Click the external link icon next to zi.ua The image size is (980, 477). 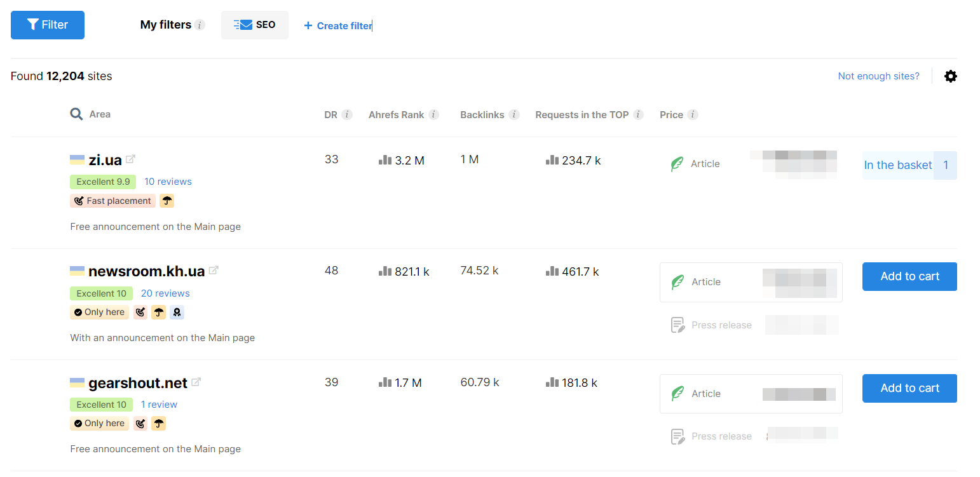coord(131,159)
